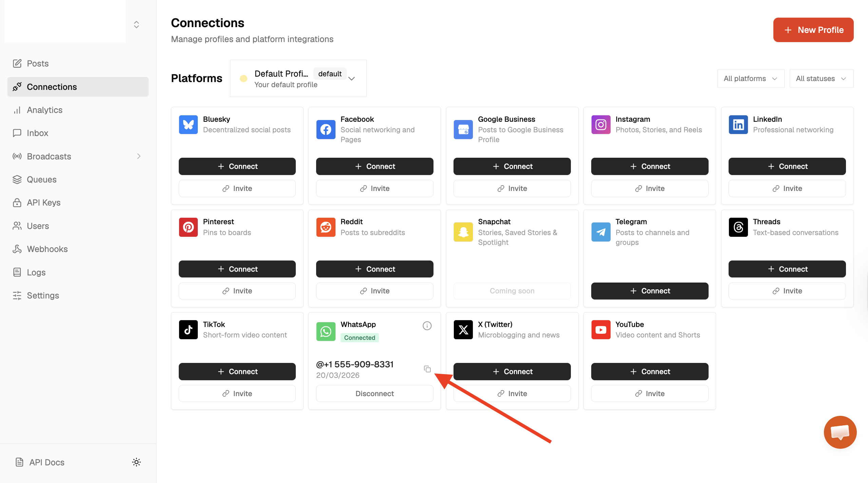The width and height of the screenshot is (868, 483).
Task: Open the chat support bubble
Action: (x=840, y=432)
